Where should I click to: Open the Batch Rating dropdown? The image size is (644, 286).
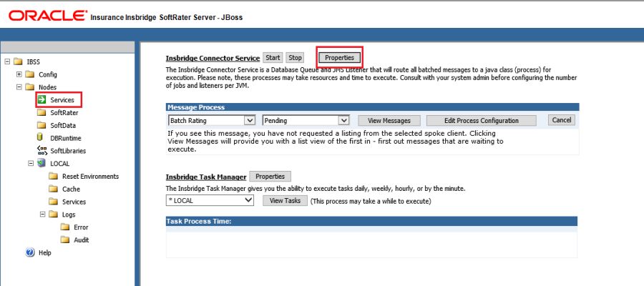(x=212, y=121)
